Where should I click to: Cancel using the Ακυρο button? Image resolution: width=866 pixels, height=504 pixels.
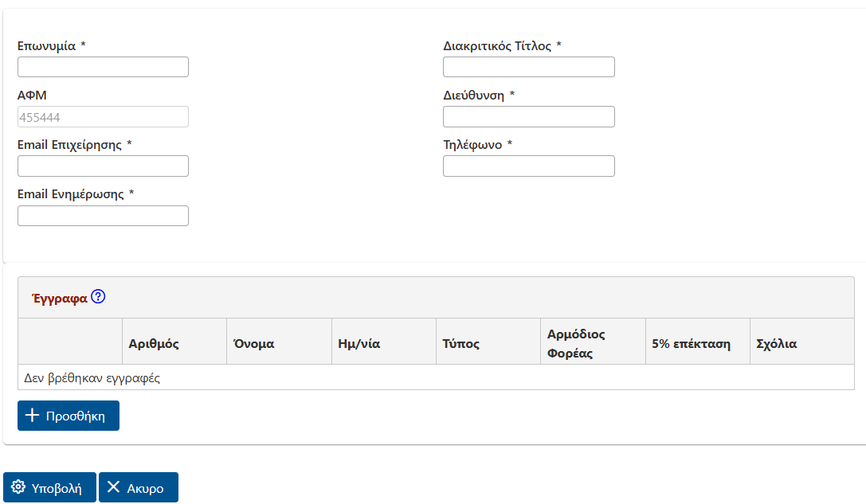(138, 486)
